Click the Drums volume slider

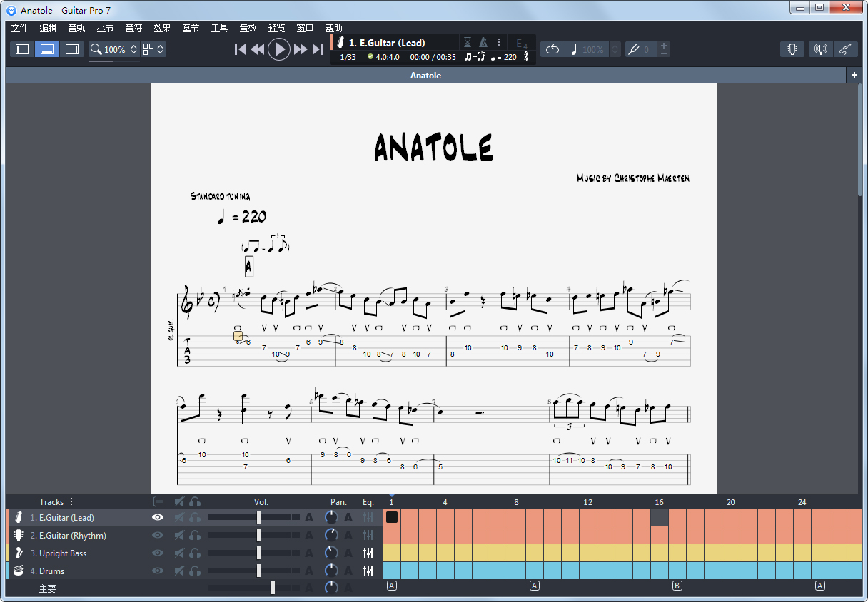258,571
